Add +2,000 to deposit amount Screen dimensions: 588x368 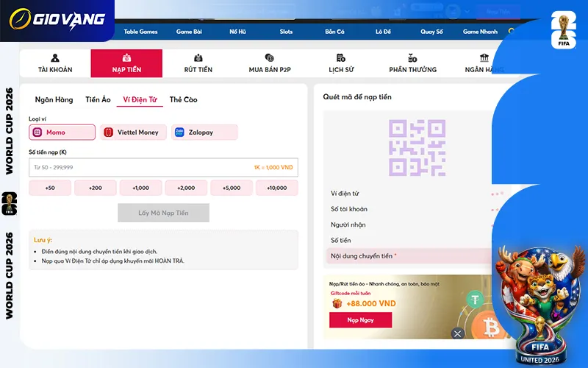(x=186, y=188)
